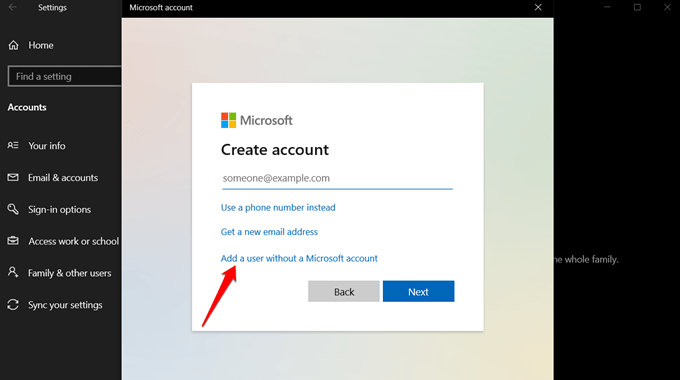Go to Email & accounts
Image resolution: width=680 pixels, height=380 pixels.
[63, 178]
